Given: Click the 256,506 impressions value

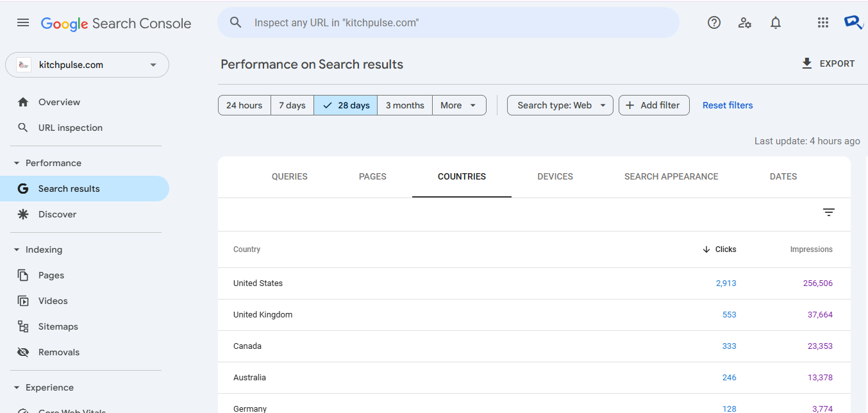Looking at the screenshot, I should coord(818,283).
